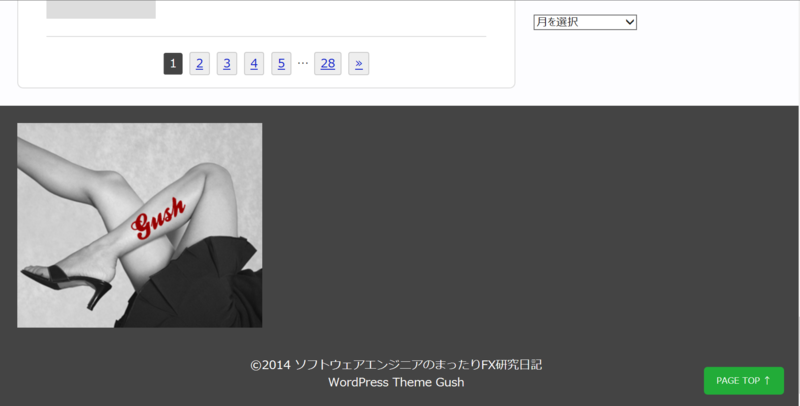The width and height of the screenshot is (800, 406).
Task: Click the PAGE TOP button
Action: tap(744, 380)
